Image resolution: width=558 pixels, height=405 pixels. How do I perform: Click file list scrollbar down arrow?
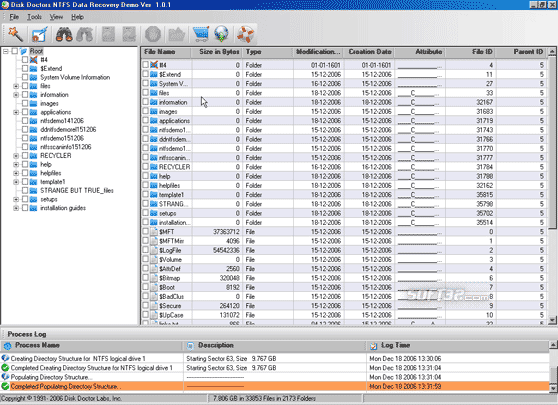(x=552, y=320)
